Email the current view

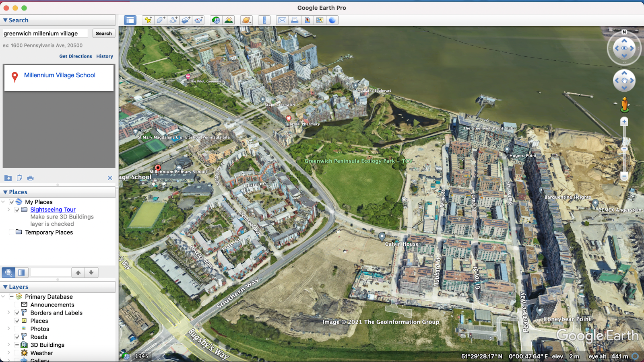pyautogui.click(x=282, y=20)
